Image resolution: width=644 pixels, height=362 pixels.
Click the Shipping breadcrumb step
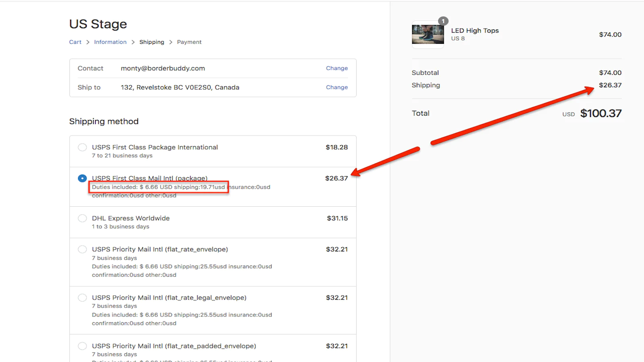point(152,42)
